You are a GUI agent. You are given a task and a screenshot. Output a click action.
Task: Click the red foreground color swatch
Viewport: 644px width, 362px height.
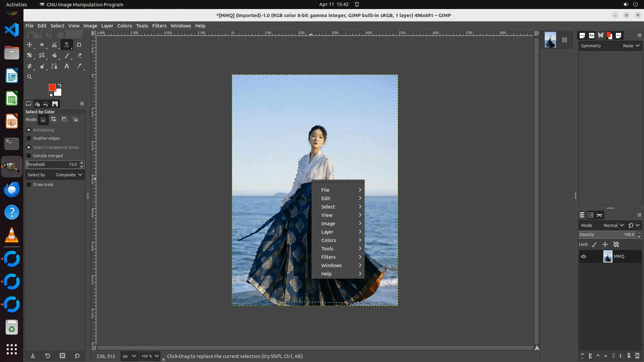tap(52, 87)
